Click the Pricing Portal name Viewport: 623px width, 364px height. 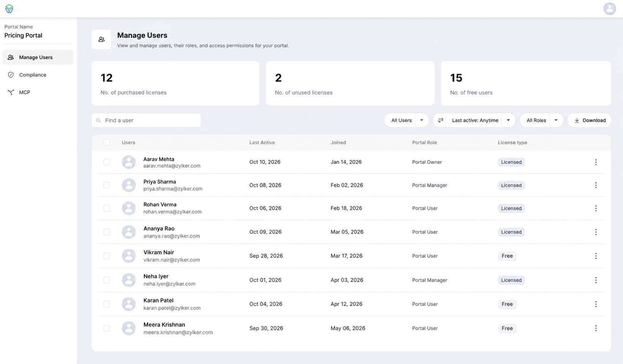click(x=24, y=35)
